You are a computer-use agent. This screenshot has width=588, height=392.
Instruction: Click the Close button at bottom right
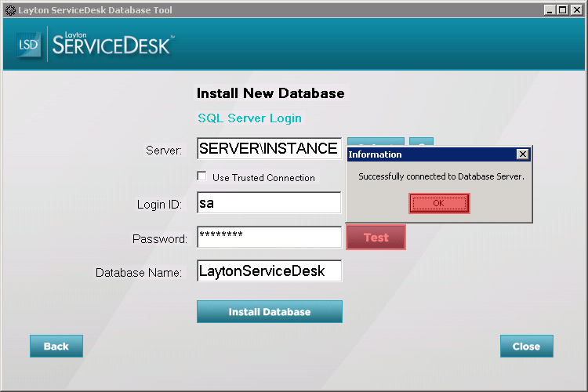[527, 347]
